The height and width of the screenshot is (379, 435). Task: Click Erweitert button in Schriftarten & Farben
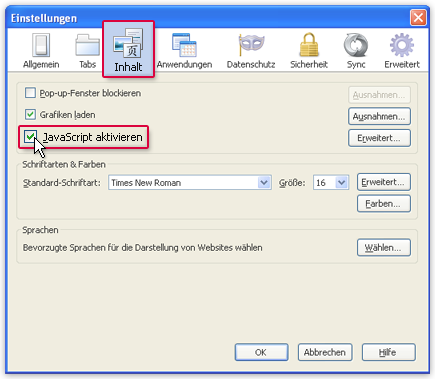click(x=384, y=182)
